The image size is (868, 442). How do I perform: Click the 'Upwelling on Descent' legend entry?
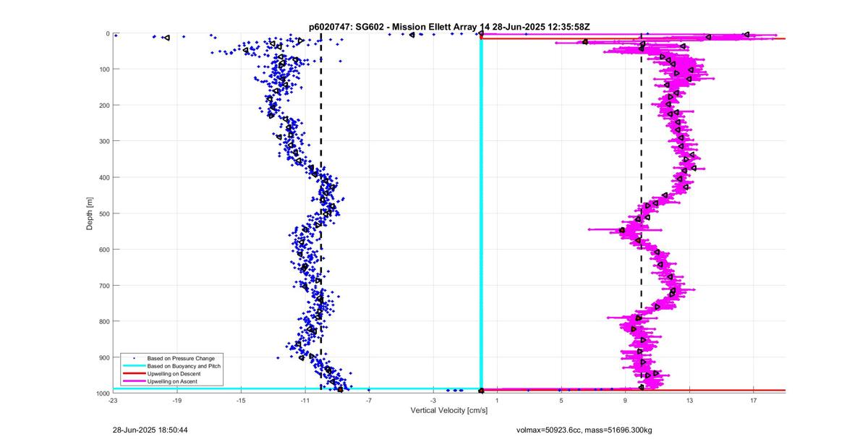pyautogui.click(x=174, y=374)
